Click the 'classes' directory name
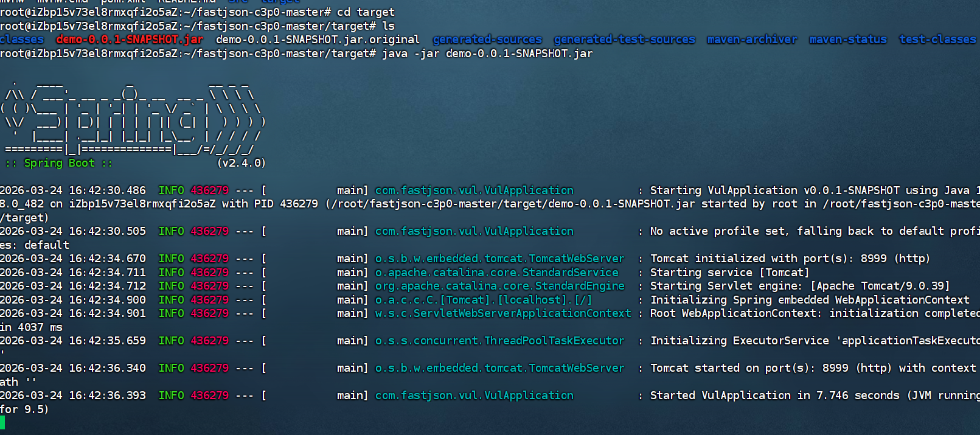The height and width of the screenshot is (435, 980). 22,40
